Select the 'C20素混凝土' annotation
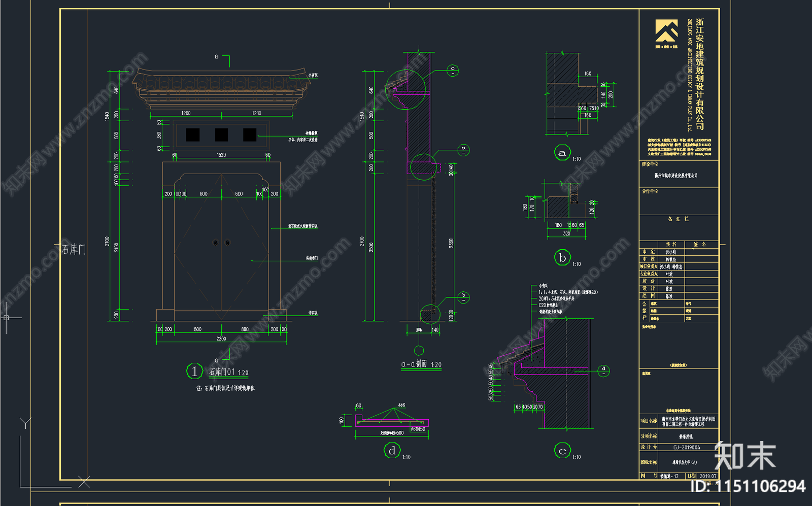Screen dimensions: 812x506 tap(549, 305)
